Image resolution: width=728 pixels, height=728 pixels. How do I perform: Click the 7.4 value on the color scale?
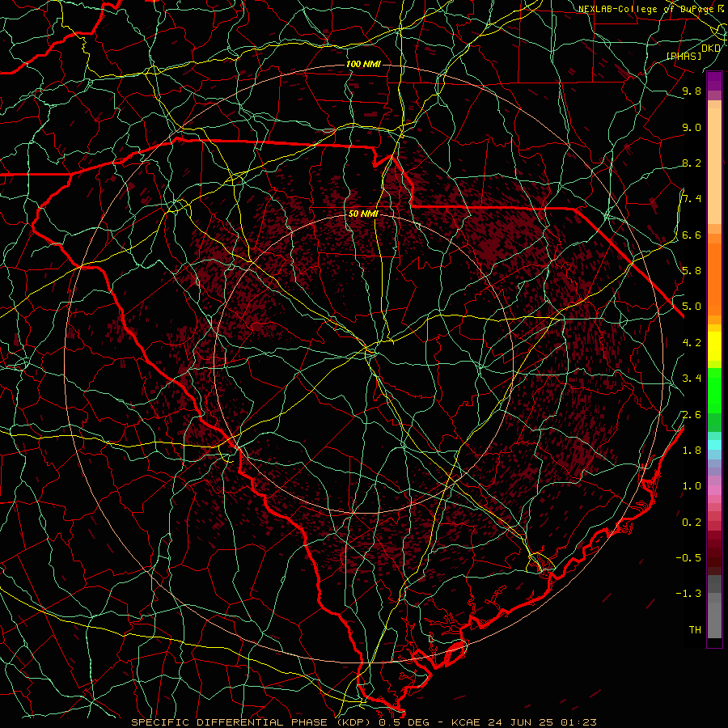point(692,199)
